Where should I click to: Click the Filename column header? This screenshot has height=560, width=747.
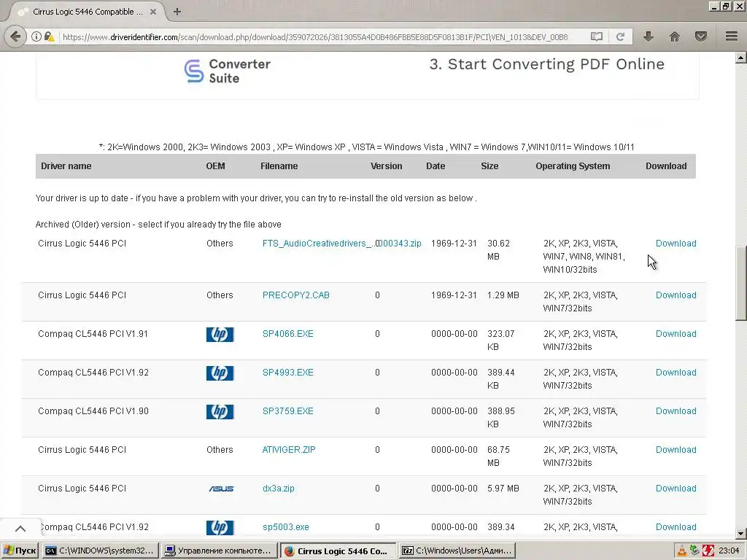click(279, 166)
